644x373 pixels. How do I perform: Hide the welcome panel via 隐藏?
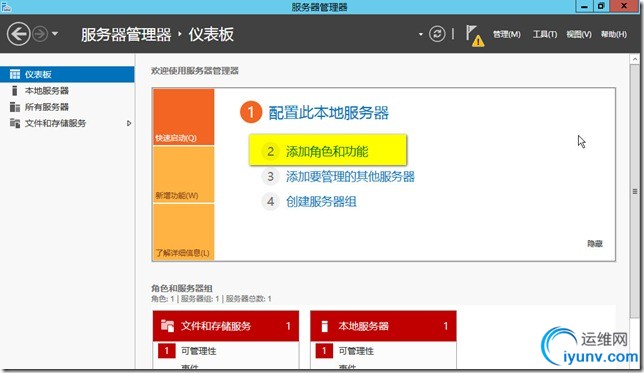pyautogui.click(x=595, y=244)
